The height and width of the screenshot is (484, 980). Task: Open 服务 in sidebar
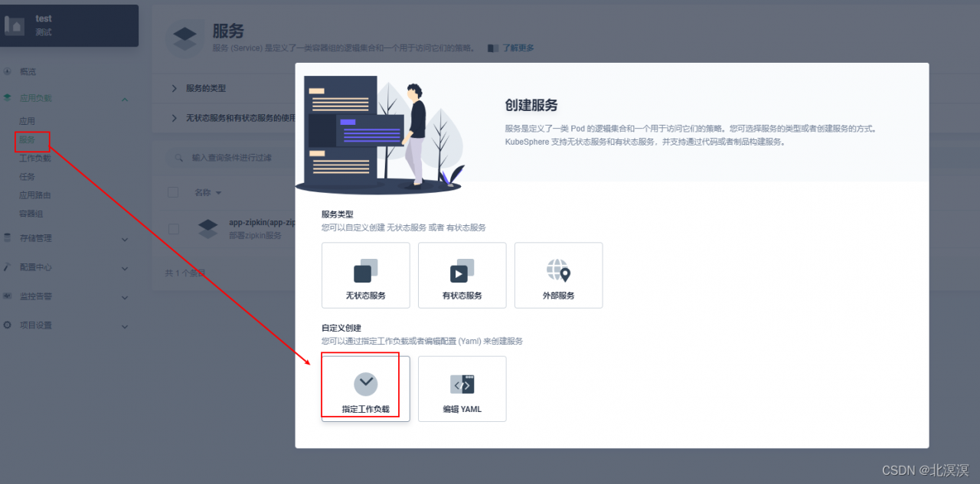tap(28, 140)
